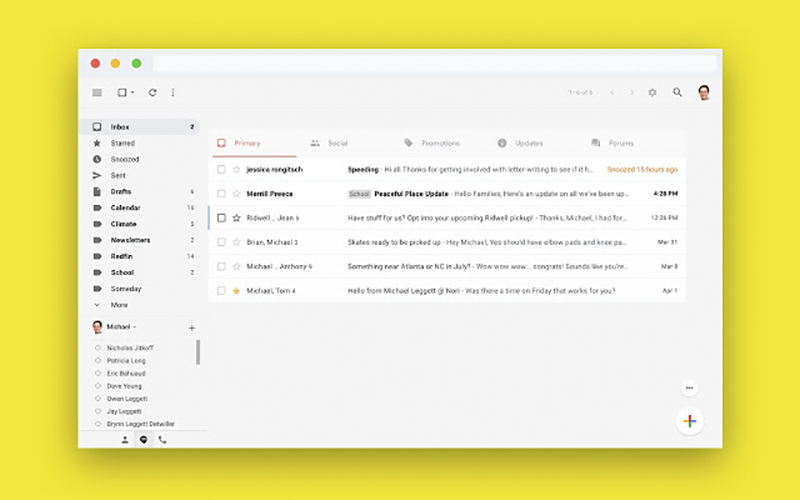Switch to the Updates tab

pos(521,143)
